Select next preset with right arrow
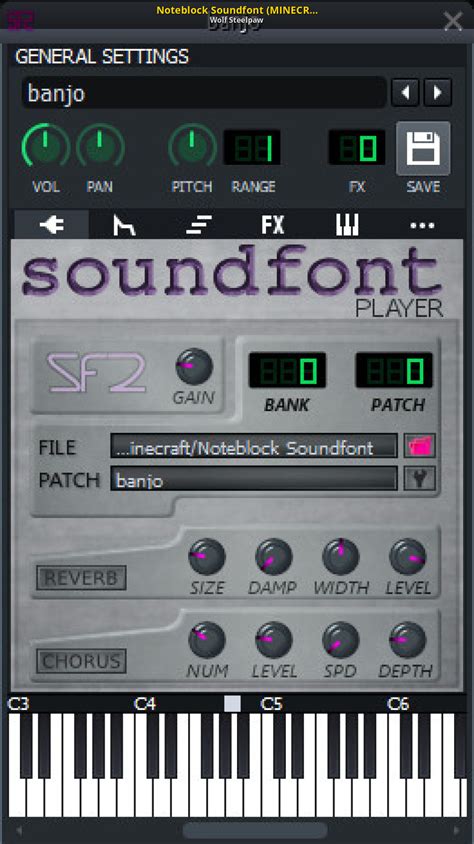474x844 pixels. pos(437,93)
